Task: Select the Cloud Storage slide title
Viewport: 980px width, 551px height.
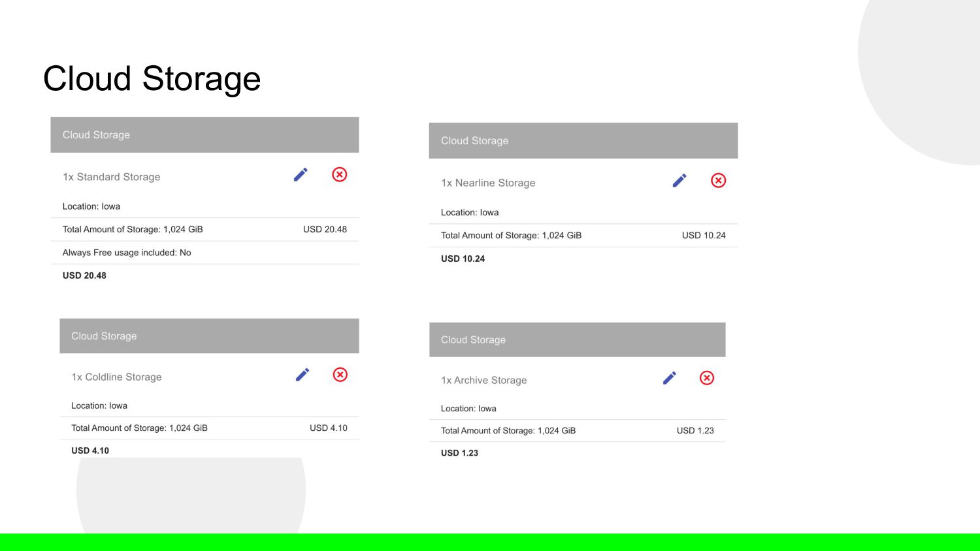Action: (152, 79)
